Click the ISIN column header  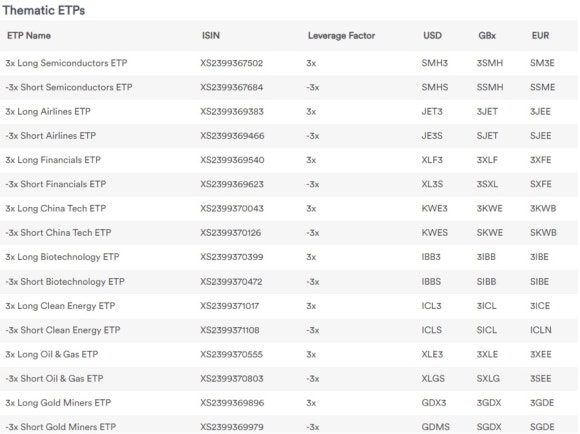coord(211,36)
